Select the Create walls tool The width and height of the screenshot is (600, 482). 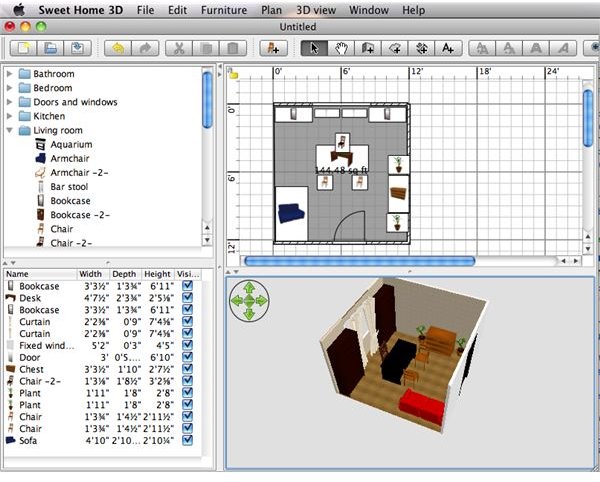pos(368,48)
